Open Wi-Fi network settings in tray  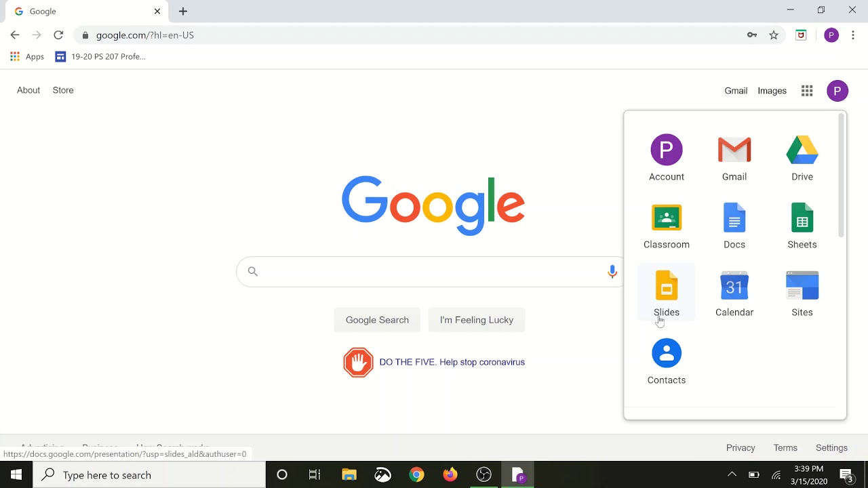[x=776, y=475]
